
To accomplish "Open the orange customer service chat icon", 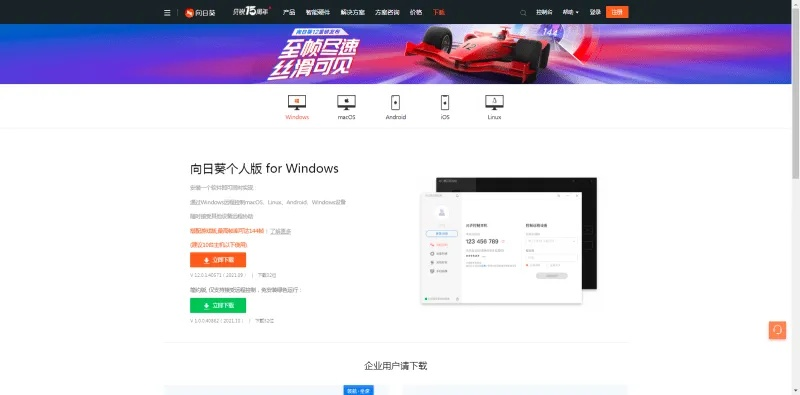I will click(777, 330).
